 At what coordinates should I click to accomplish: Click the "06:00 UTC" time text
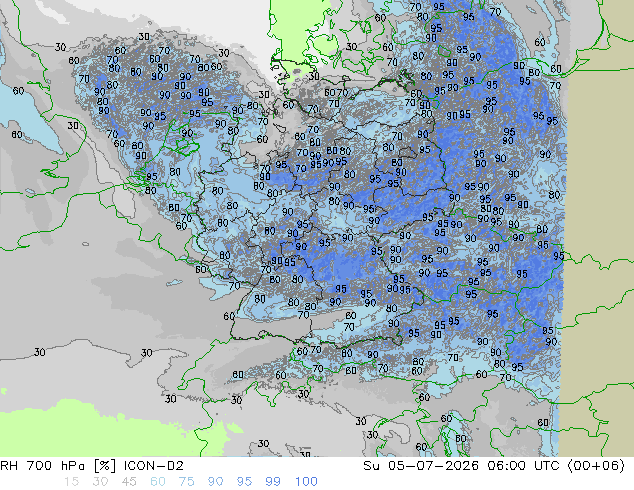[523, 466]
